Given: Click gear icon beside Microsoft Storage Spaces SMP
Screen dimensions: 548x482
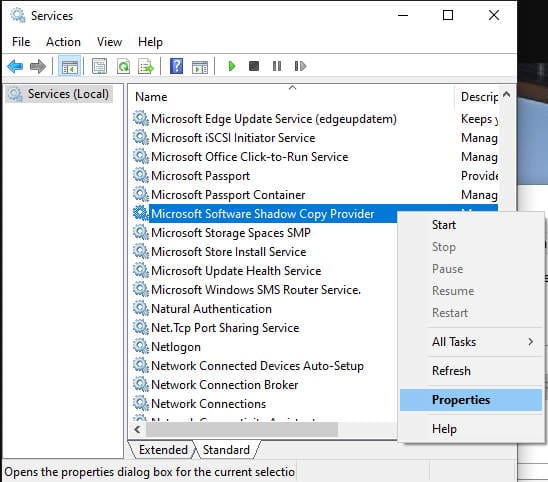Looking at the screenshot, I should click(140, 232).
